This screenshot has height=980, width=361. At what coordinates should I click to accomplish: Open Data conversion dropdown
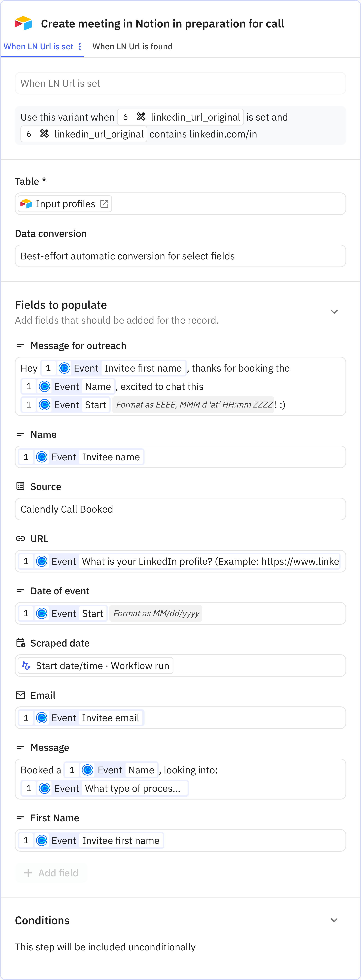[180, 256]
